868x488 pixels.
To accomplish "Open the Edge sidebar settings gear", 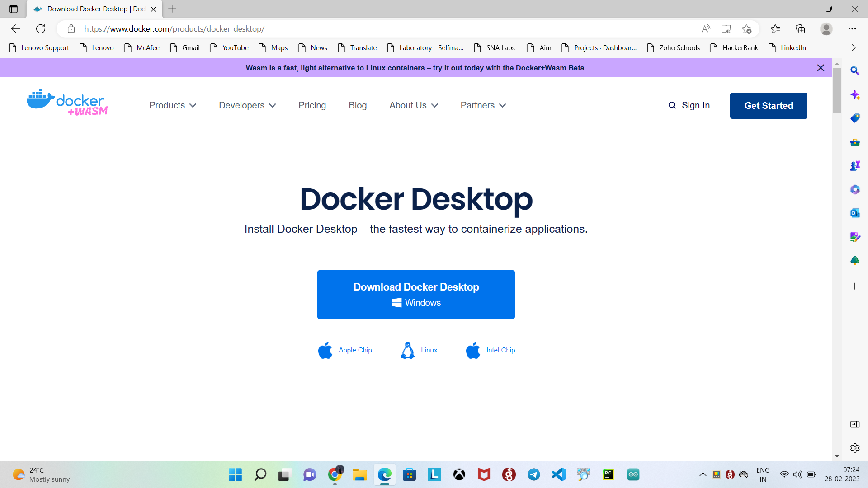I will (x=854, y=448).
